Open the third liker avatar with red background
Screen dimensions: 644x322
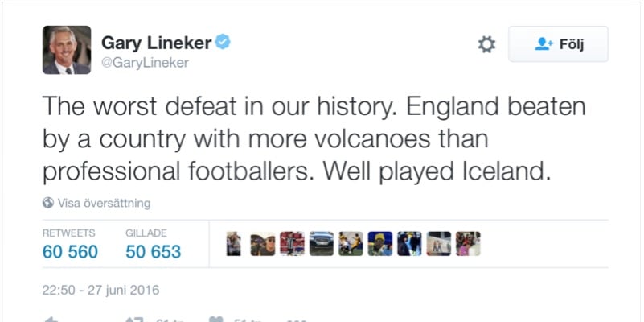pyautogui.click(x=292, y=244)
